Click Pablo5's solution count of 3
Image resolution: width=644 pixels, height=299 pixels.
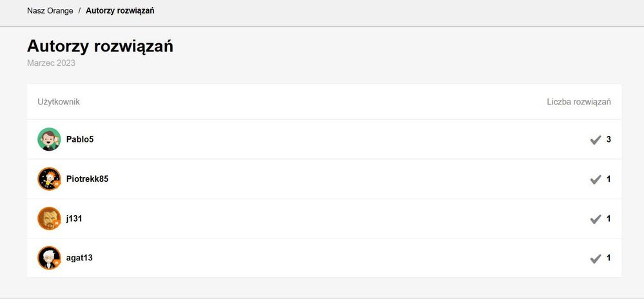click(609, 139)
